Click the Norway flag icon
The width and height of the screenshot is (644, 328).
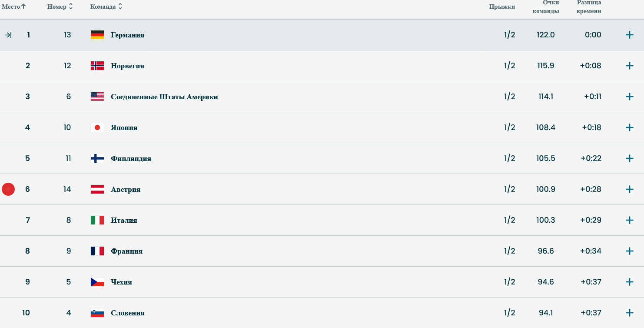[97, 66]
